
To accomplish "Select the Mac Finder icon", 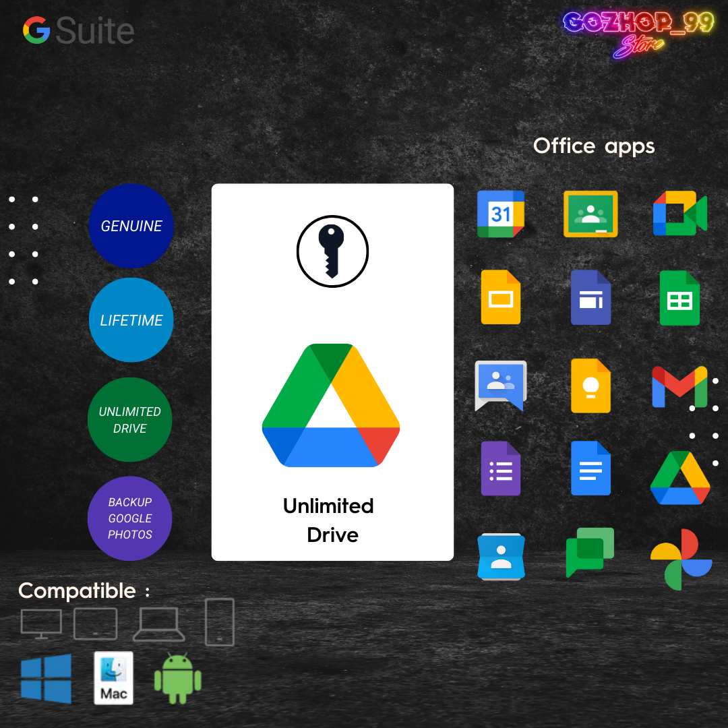I will point(114,678).
